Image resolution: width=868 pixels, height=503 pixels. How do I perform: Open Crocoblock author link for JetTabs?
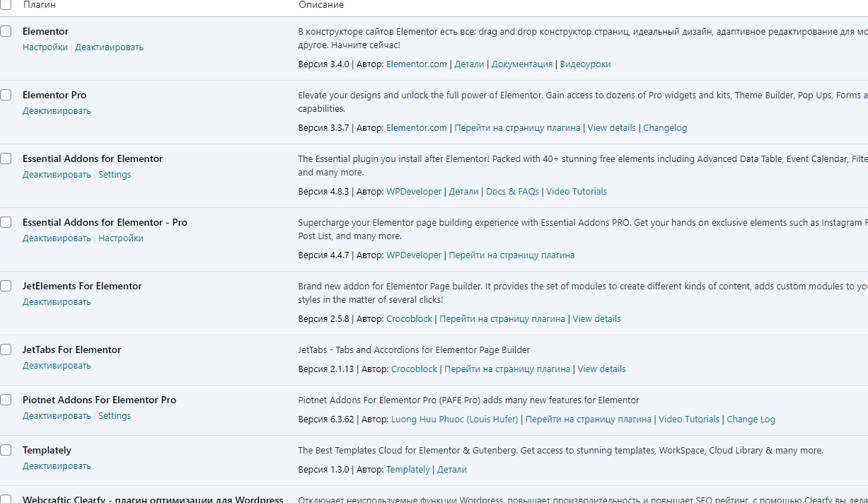[414, 369]
